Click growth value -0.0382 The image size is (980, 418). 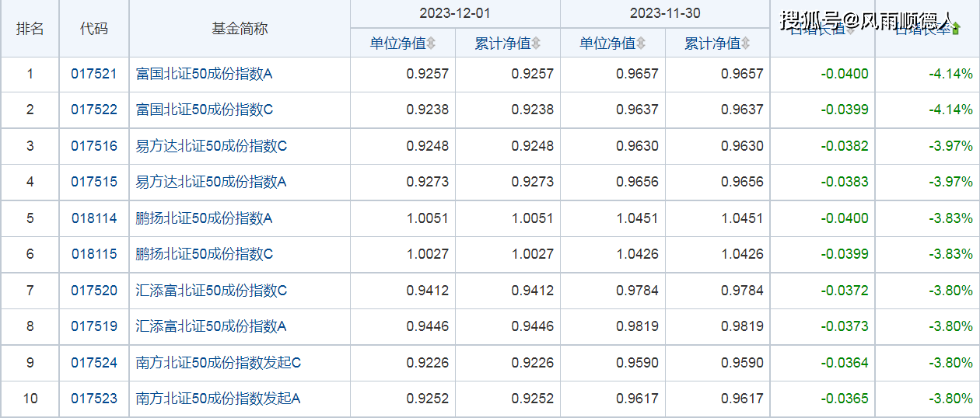[845, 146]
